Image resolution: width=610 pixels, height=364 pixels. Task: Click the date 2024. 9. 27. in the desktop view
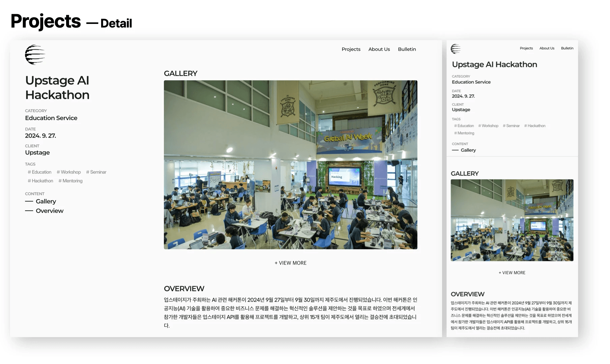coord(40,136)
